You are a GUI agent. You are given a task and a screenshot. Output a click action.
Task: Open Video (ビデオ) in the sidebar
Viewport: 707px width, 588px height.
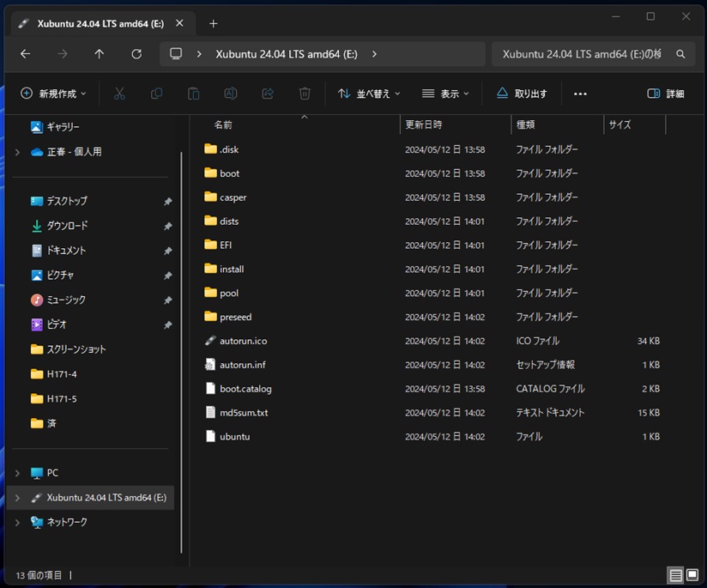pyautogui.click(x=49, y=324)
